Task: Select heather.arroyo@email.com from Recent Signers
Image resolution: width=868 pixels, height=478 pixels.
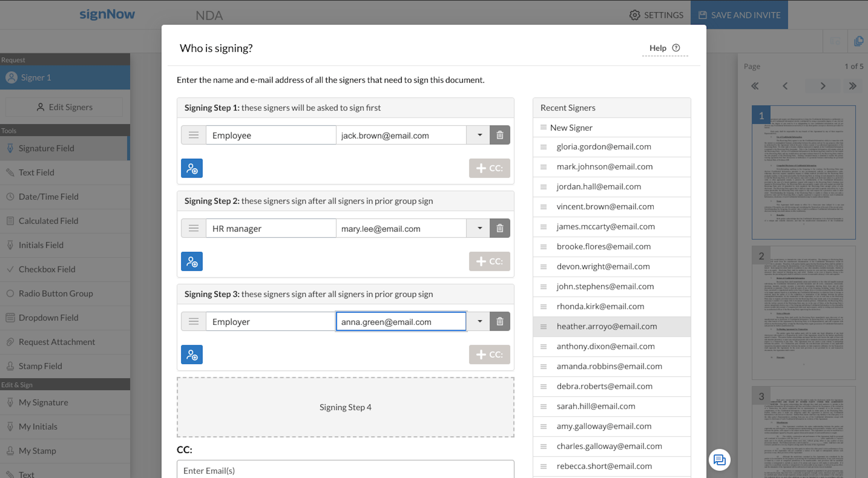Action: (606, 326)
